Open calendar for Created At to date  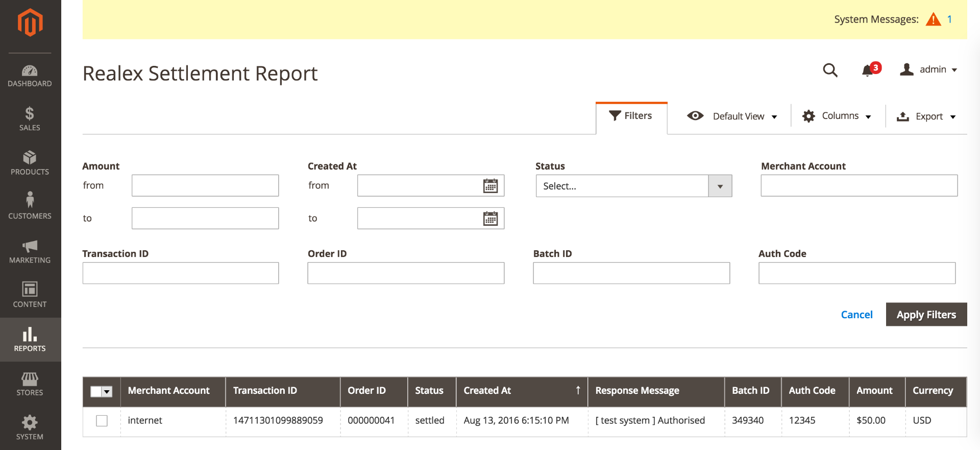coord(491,219)
